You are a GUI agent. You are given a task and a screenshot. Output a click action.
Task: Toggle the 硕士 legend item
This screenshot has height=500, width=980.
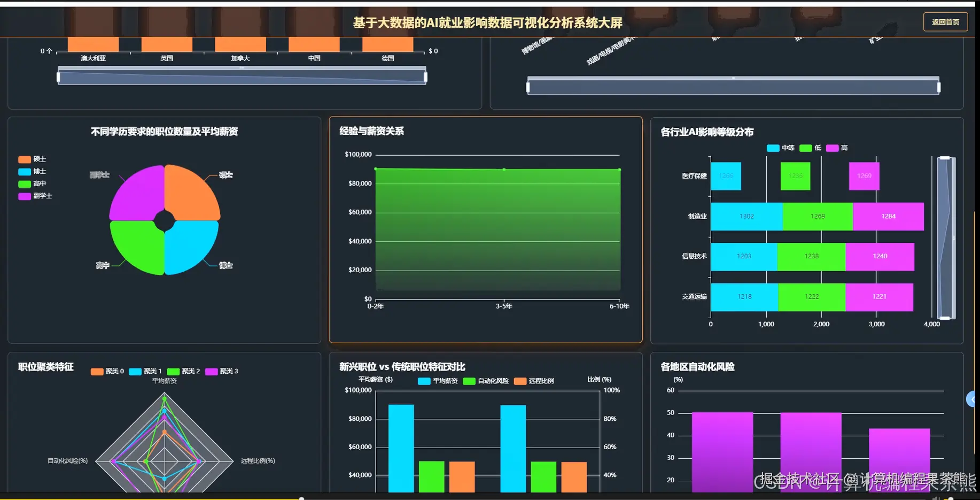(32, 159)
